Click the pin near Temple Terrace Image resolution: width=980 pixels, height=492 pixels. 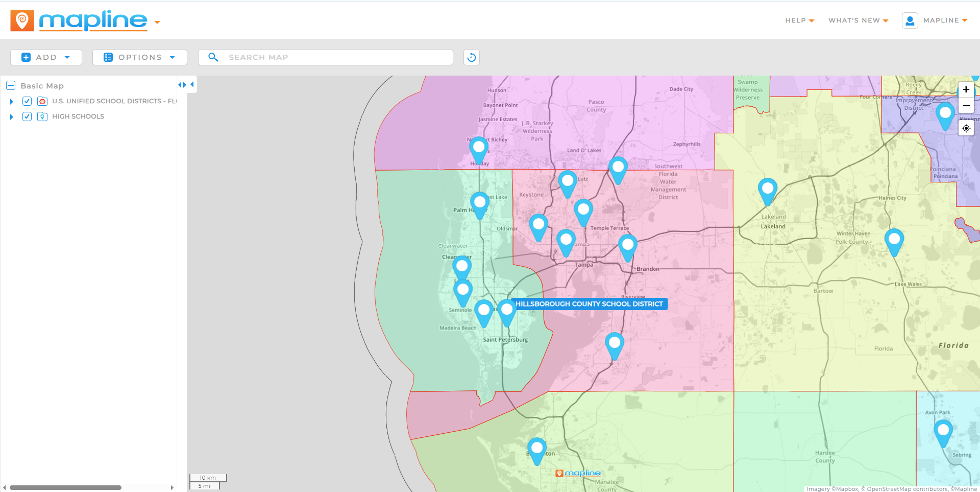[583, 213]
